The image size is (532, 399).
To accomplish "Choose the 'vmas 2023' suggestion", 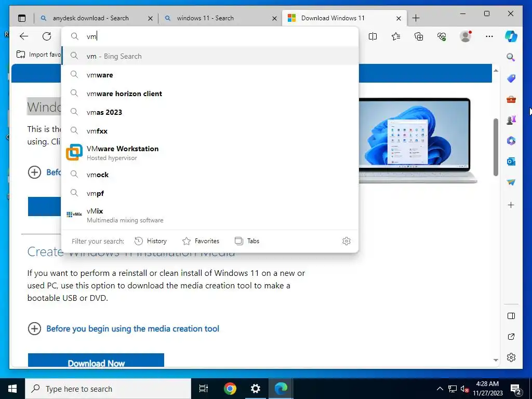I will click(210, 112).
